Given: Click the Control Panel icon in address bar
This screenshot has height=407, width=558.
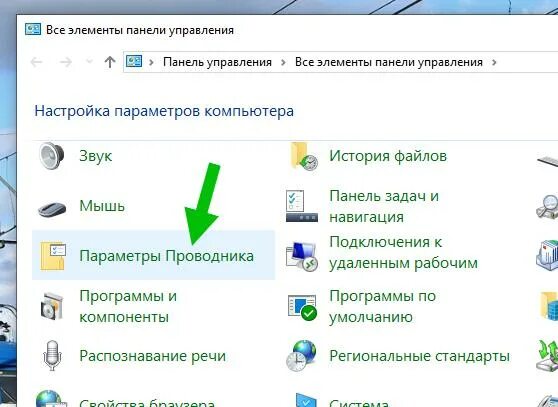Looking at the screenshot, I should click(134, 62).
